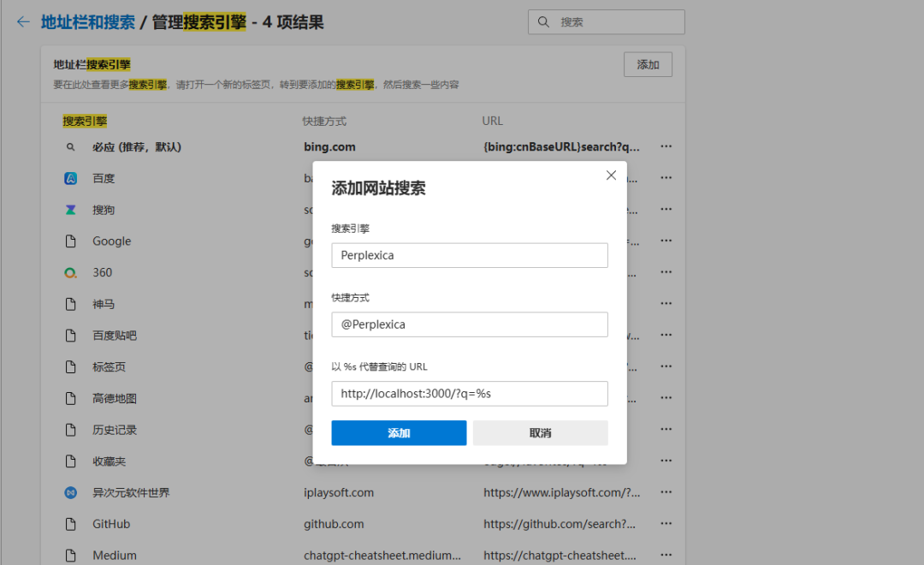Click the magnifier icon in the settings search box

coord(543,21)
